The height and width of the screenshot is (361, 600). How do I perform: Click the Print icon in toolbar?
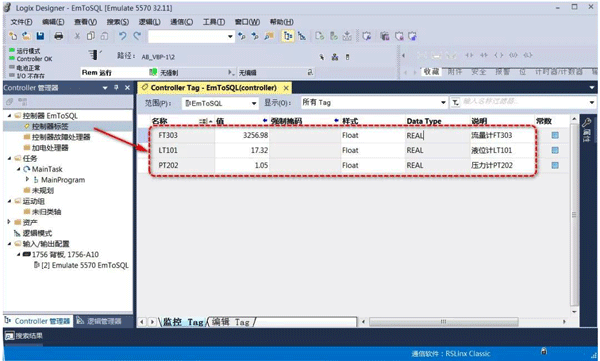59,36
